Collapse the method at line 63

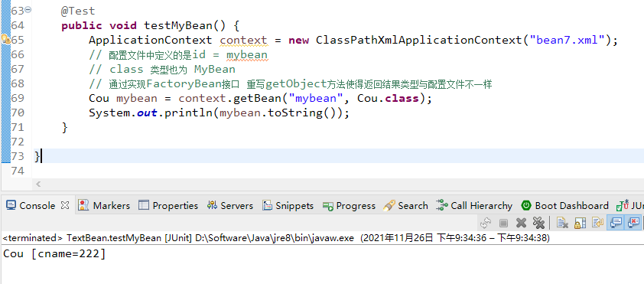[x=28, y=9]
